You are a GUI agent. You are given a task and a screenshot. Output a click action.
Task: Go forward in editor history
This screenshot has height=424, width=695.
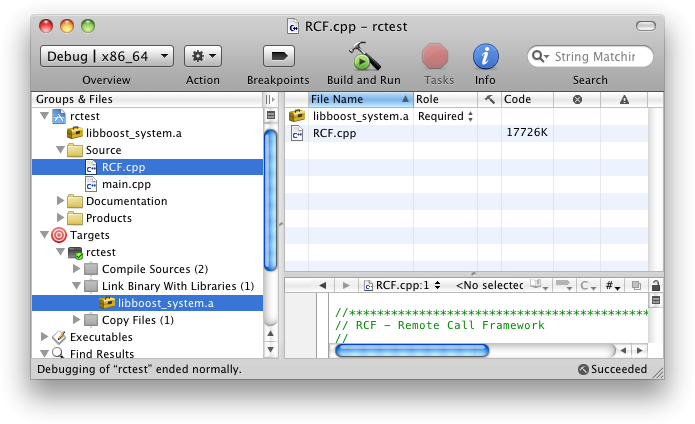point(346,285)
